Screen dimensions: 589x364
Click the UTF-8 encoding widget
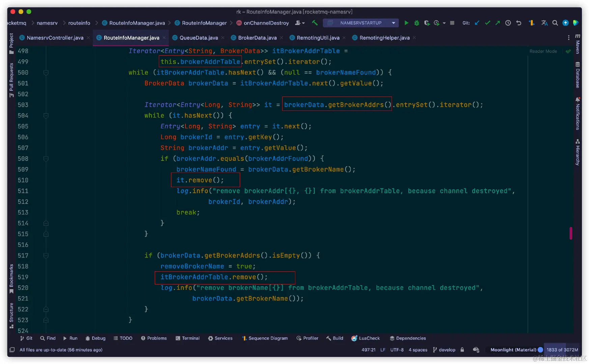[397, 350]
